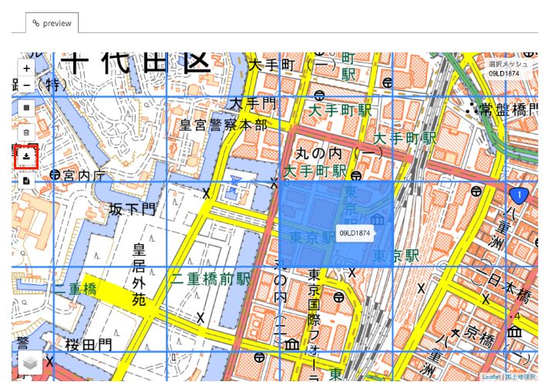This screenshot has width=552, height=392.
Task: Click the 常盤橋門 map label
Action: [x=508, y=110]
